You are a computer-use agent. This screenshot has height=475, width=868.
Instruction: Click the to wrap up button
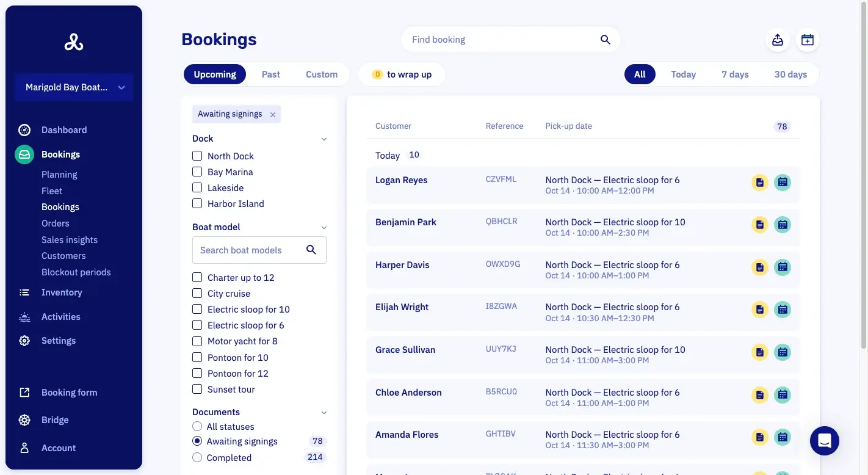[x=402, y=74]
